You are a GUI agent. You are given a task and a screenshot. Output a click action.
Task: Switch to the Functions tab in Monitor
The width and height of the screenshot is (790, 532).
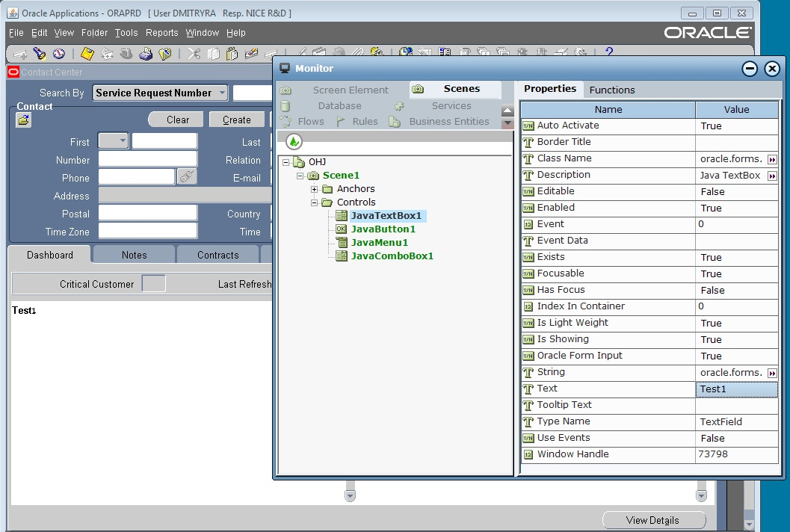coord(612,90)
